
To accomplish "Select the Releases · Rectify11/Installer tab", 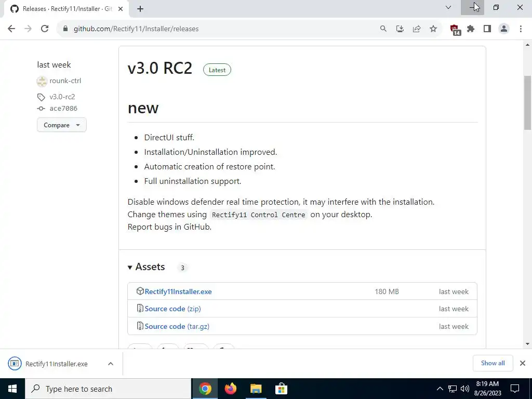I will point(66,9).
